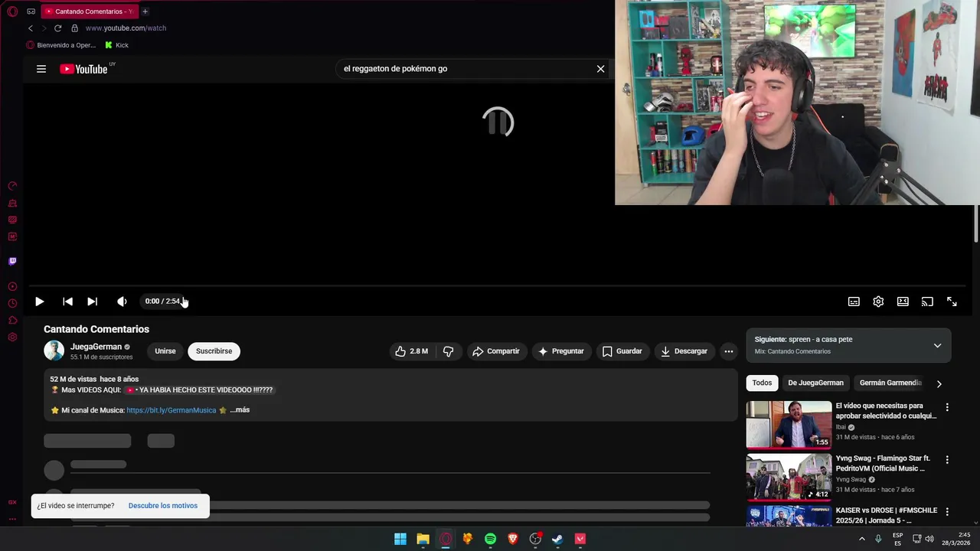Open more actions three-dot menu
The image size is (980, 551).
tap(729, 351)
